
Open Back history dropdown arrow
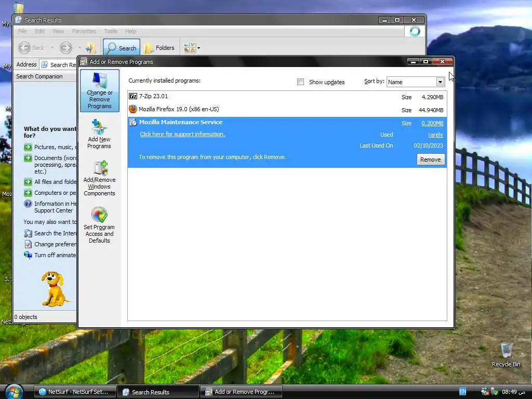[x=52, y=48]
